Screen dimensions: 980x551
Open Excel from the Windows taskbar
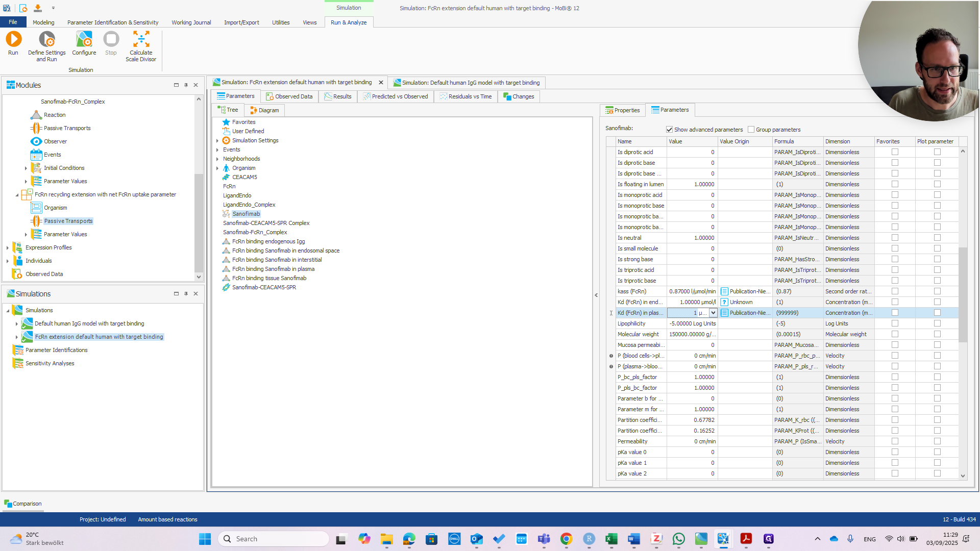click(611, 539)
